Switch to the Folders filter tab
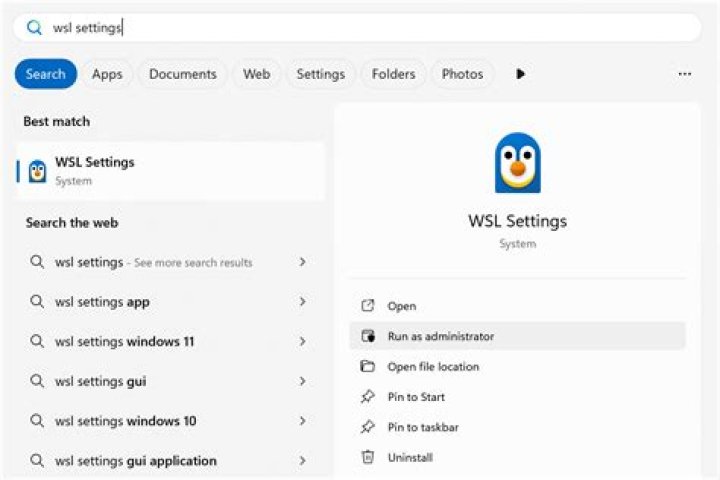 coord(394,74)
